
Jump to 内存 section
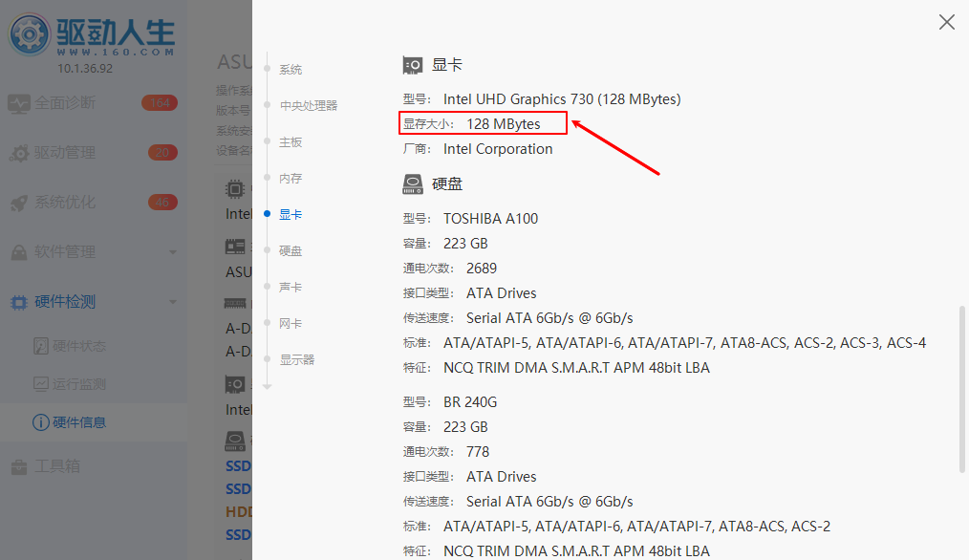tap(291, 179)
